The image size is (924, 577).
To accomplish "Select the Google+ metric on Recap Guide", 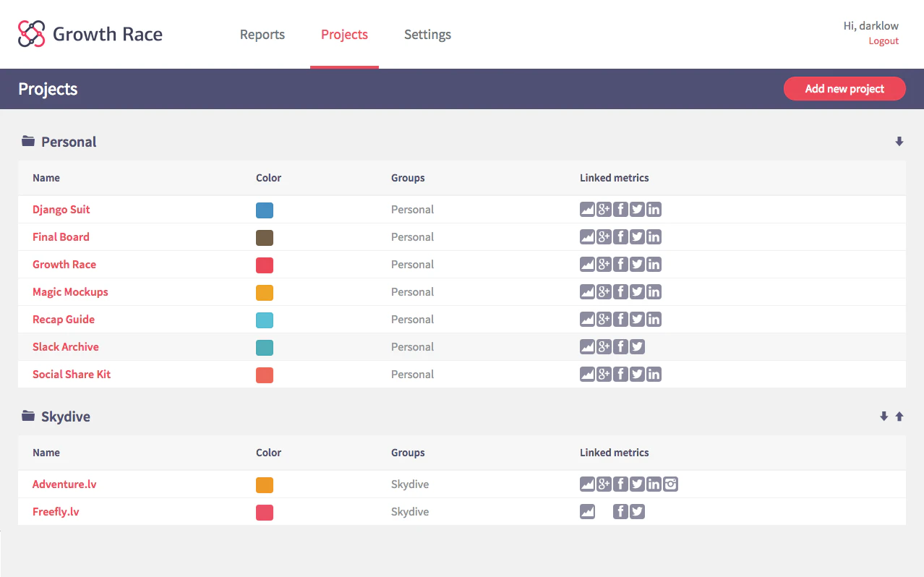I will coord(604,319).
